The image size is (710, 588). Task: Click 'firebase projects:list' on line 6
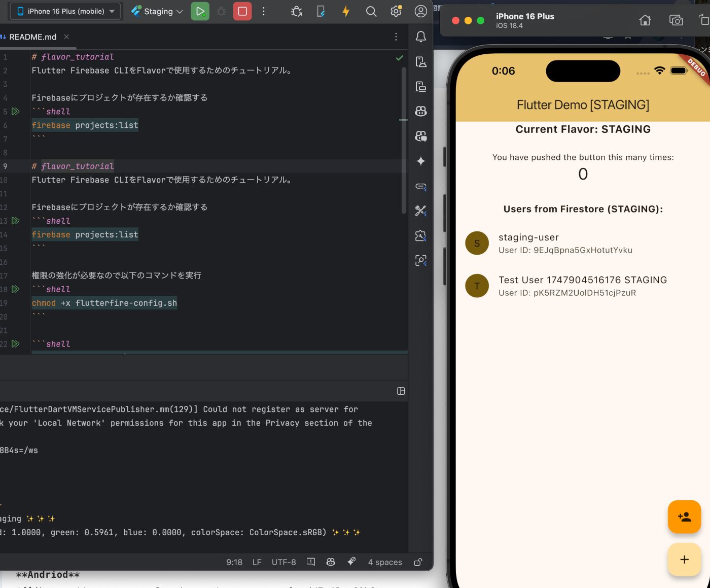[x=85, y=125]
